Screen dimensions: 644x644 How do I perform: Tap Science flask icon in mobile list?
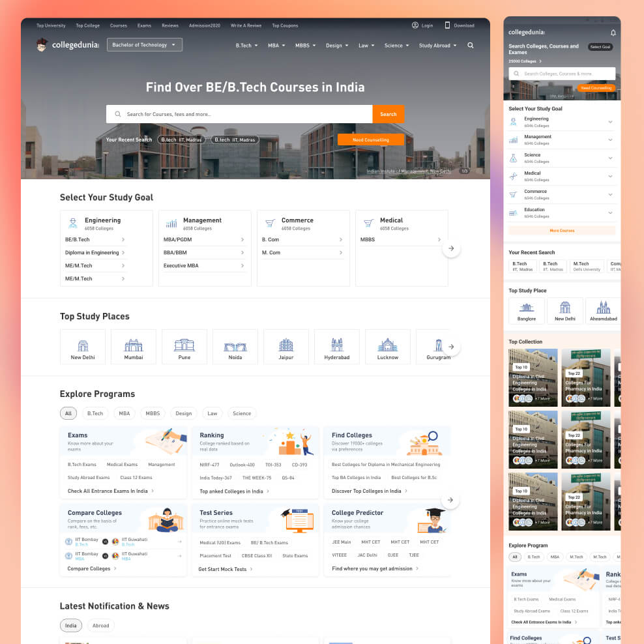pos(514,158)
